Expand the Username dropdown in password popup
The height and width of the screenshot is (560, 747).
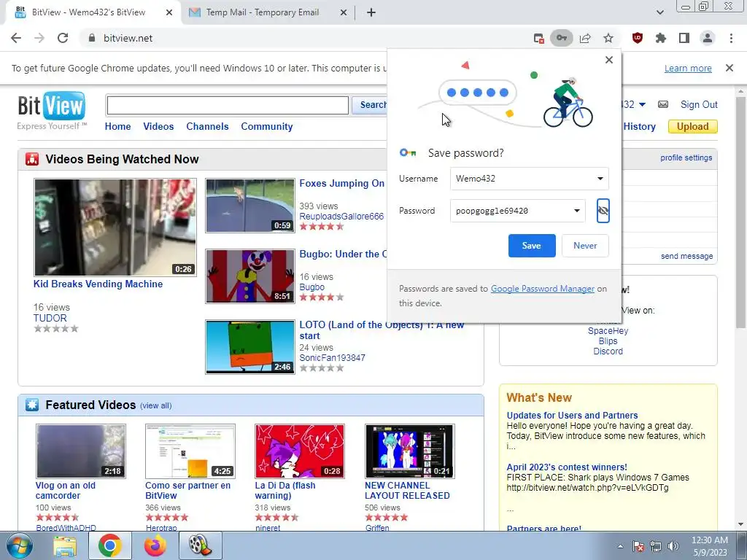pos(600,179)
